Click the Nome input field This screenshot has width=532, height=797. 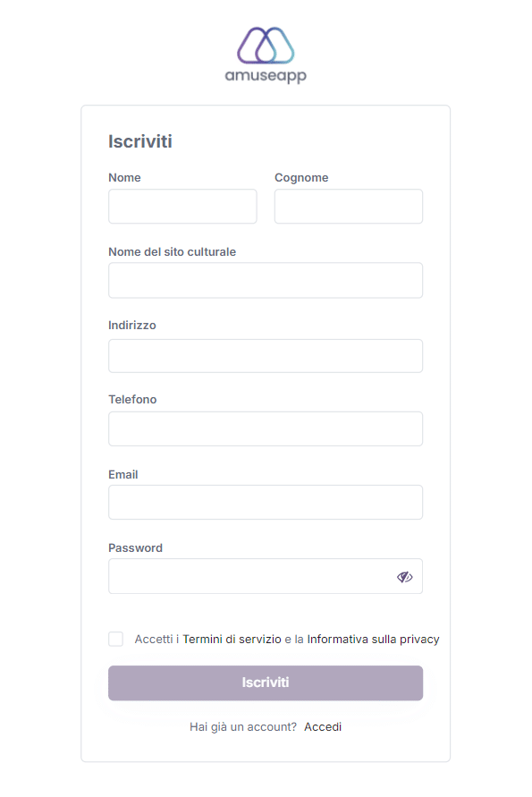[x=182, y=207]
